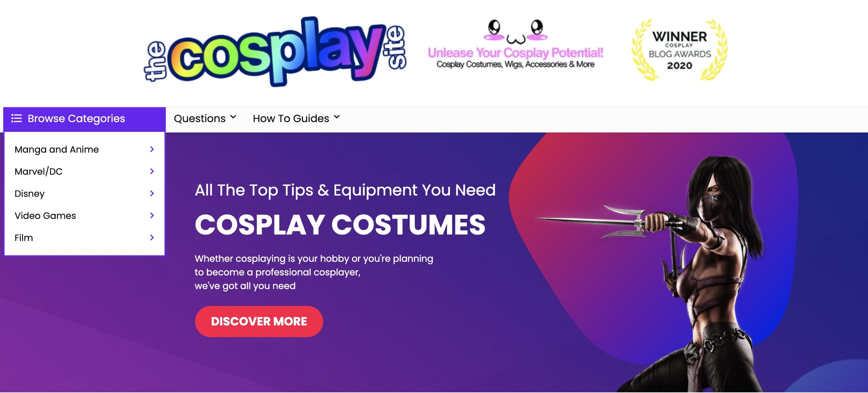Expand the How To Guides dropdown arrow
The height and width of the screenshot is (393, 868).
tap(337, 118)
